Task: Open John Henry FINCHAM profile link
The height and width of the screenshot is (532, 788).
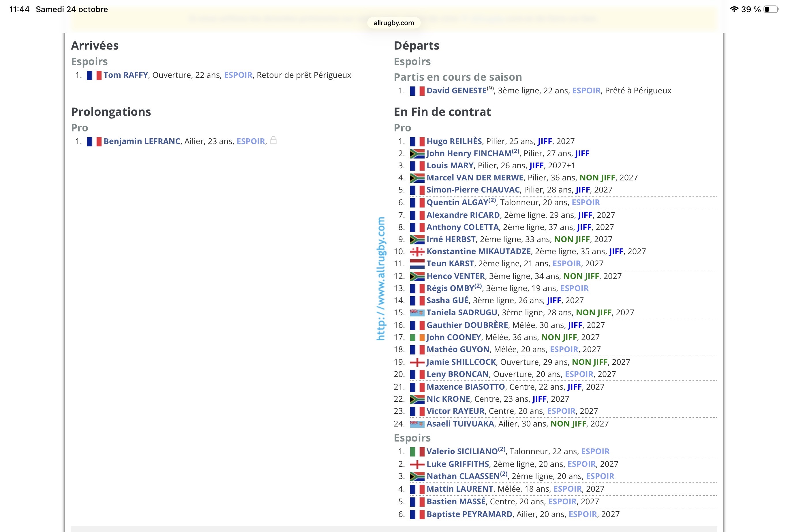Action: tap(469, 154)
